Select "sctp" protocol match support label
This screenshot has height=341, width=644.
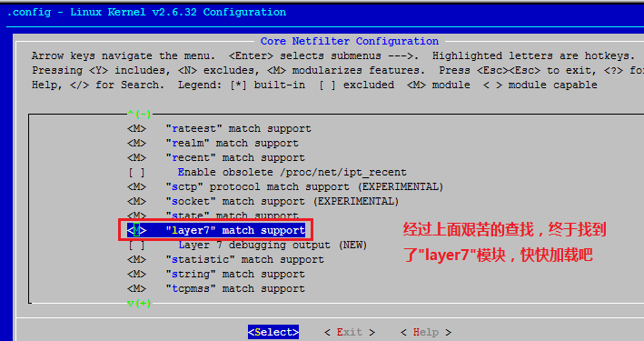click(x=304, y=186)
